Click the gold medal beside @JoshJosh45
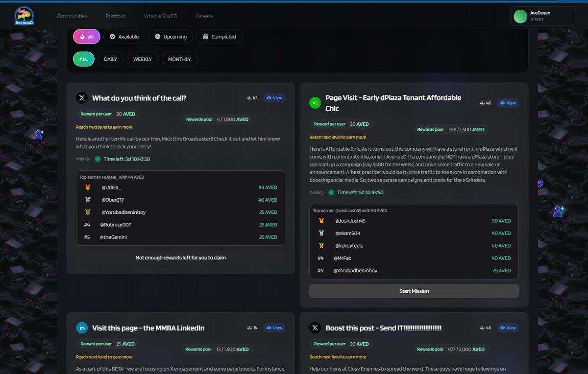 [321, 221]
